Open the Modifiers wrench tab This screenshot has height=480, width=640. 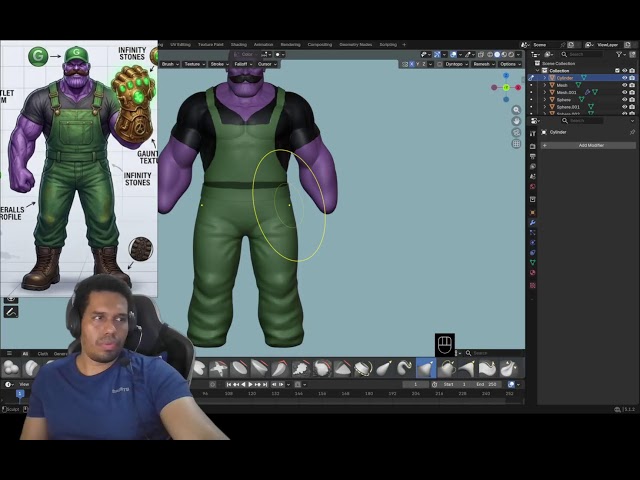[x=533, y=222]
